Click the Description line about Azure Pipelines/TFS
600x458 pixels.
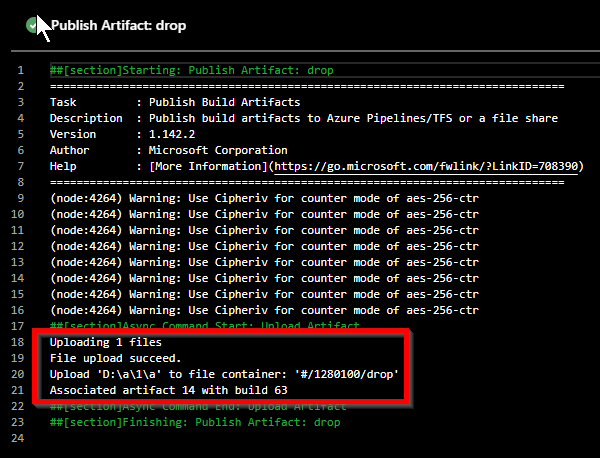[303, 118]
